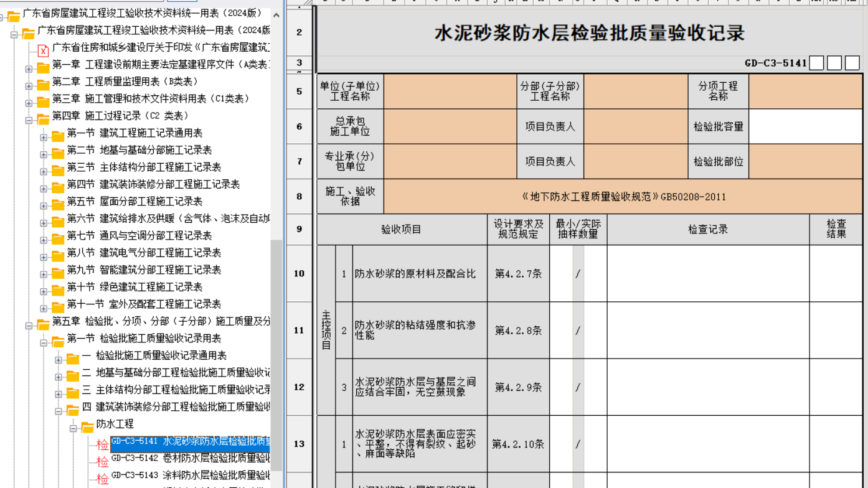Click spreadsheet row header 10
The image size is (868, 488).
pos(300,273)
